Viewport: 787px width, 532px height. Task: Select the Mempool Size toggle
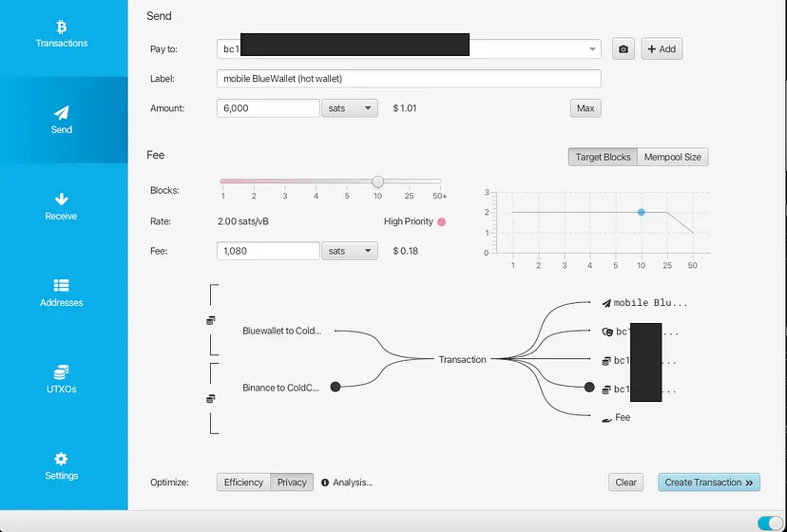[x=673, y=157]
